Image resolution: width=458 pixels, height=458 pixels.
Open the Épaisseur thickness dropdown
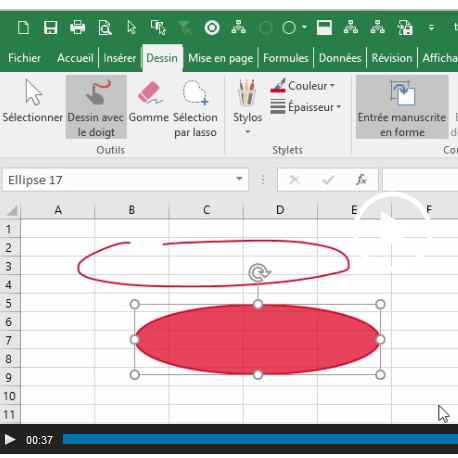(306, 107)
